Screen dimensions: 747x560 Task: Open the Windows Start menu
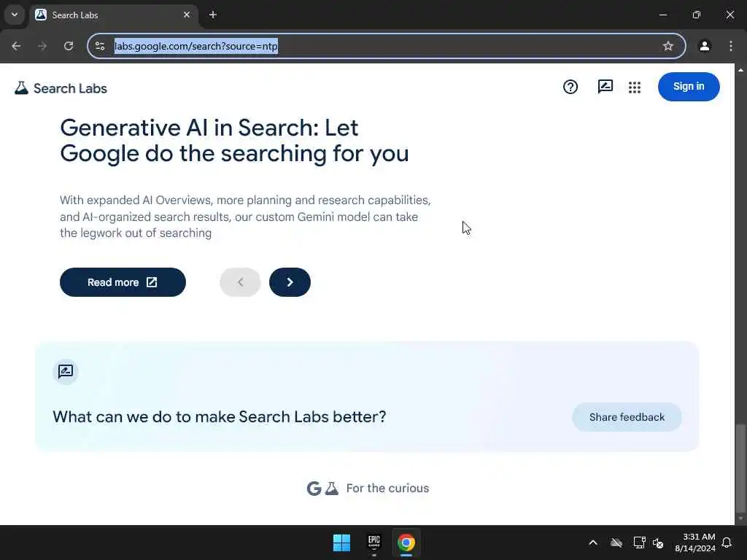pos(341,542)
